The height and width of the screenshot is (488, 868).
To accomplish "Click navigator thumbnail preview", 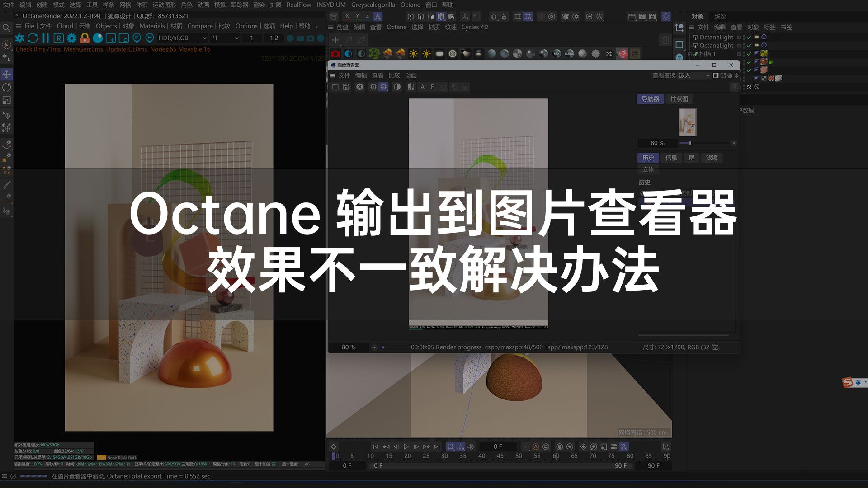I will coord(688,122).
